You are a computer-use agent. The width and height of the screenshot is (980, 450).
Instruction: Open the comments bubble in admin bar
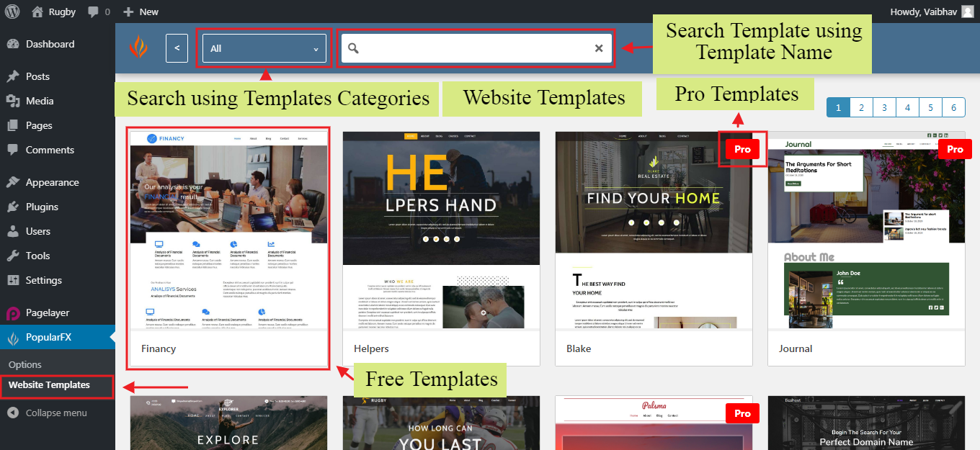click(93, 12)
